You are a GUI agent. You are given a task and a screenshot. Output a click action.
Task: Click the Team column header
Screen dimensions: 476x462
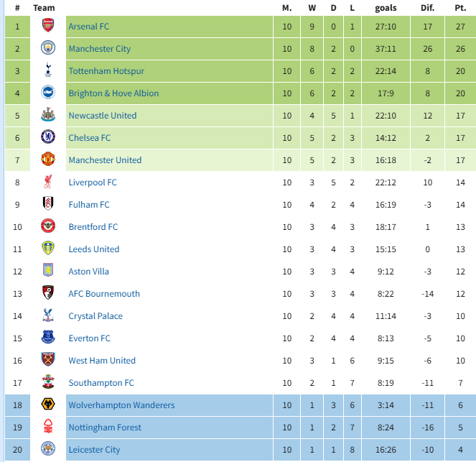[44, 8]
